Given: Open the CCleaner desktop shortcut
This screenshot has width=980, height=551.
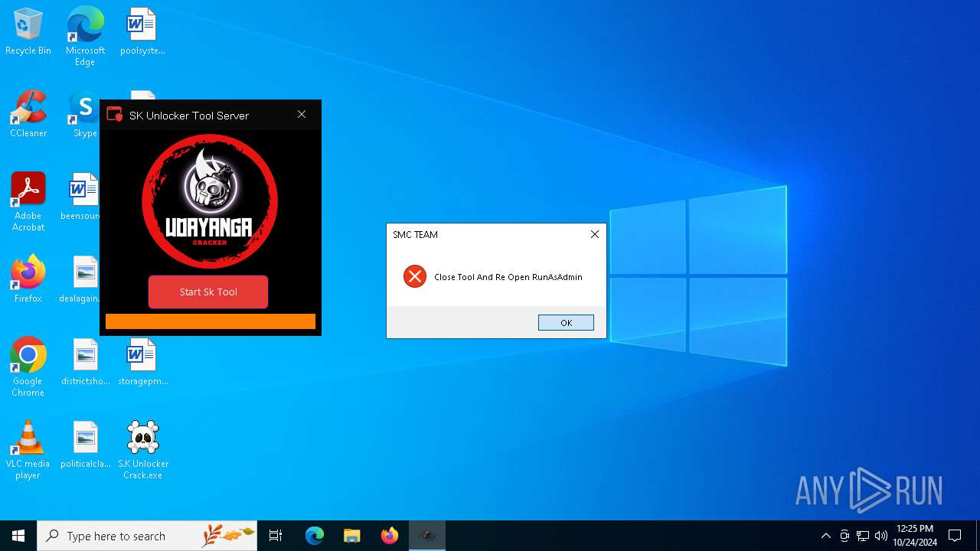Looking at the screenshot, I should (28, 113).
